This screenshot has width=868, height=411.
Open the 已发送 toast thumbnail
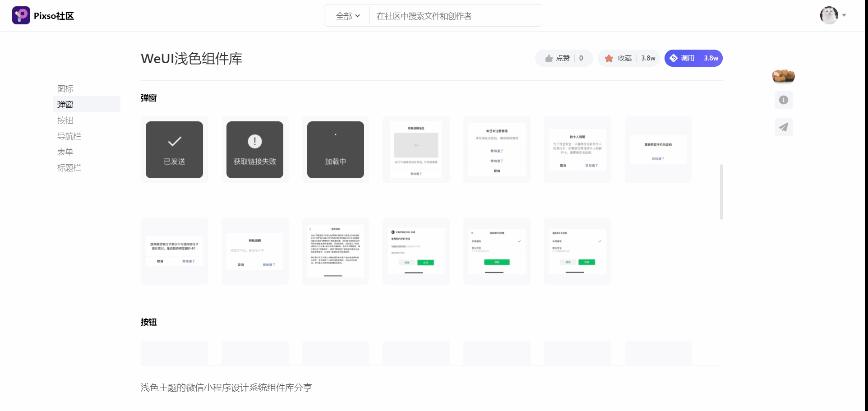pyautogui.click(x=174, y=150)
